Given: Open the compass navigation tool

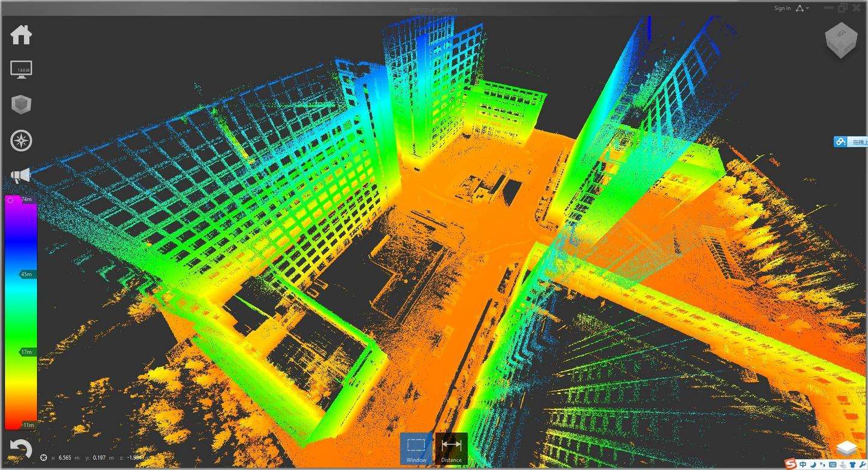Looking at the screenshot, I should pyautogui.click(x=21, y=141).
